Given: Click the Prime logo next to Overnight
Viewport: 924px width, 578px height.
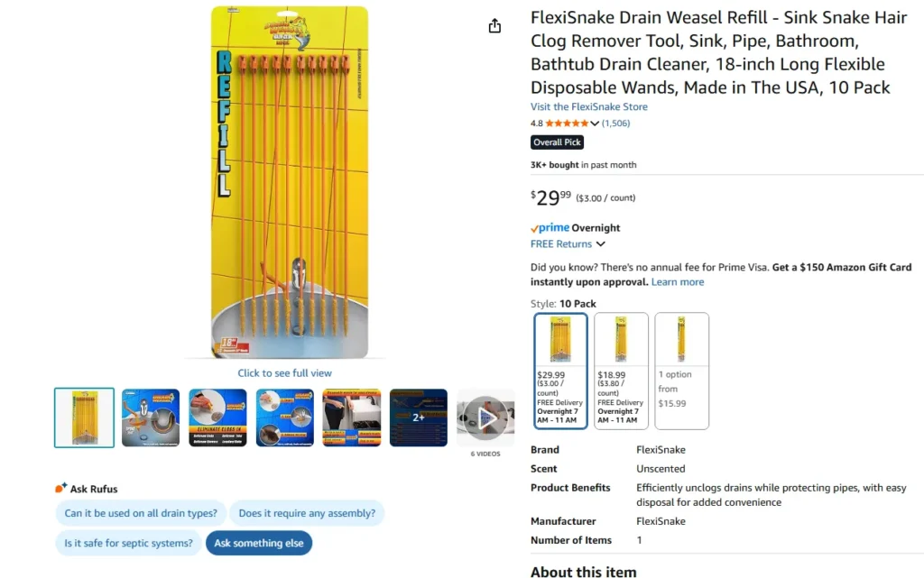Looking at the screenshot, I should [550, 227].
